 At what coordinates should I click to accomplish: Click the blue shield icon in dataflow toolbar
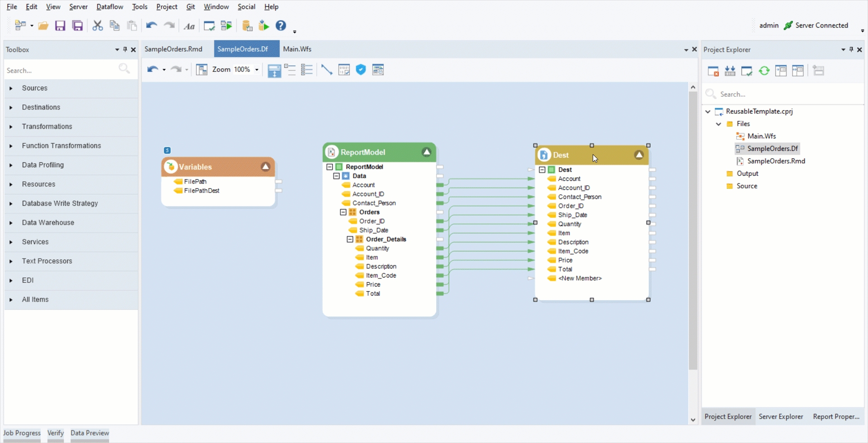[361, 70]
